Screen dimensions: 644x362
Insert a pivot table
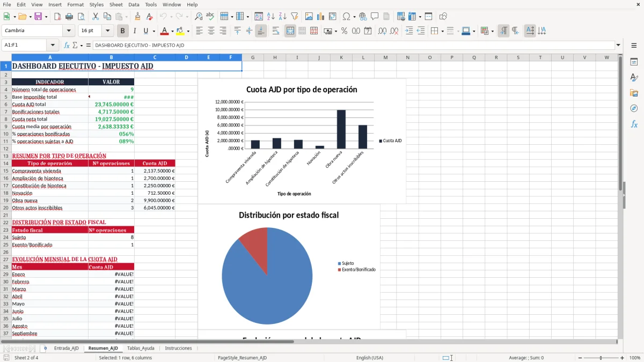coord(332,17)
